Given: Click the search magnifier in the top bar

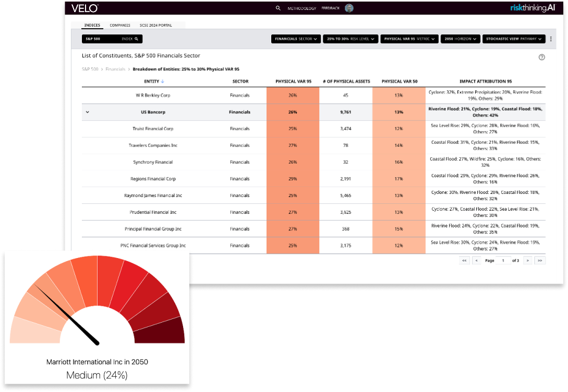Looking at the screenshot, I should point(278,8).
